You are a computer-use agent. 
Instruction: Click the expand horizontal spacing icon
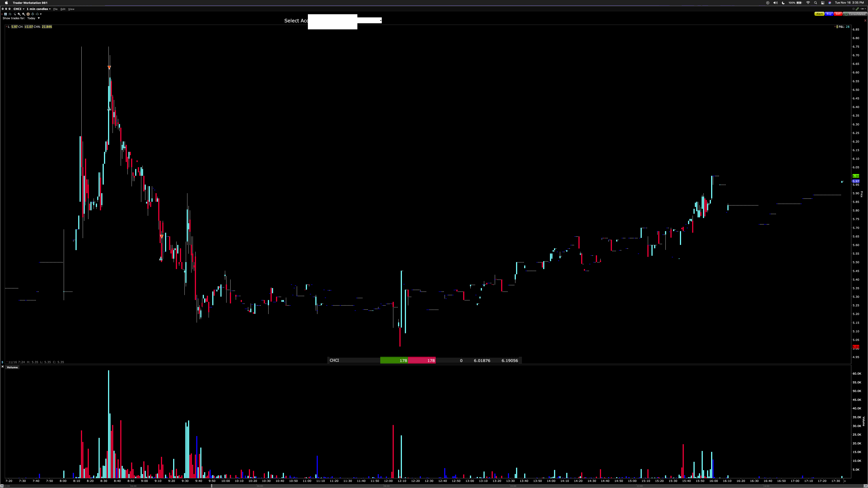click(x=33, y=14)
